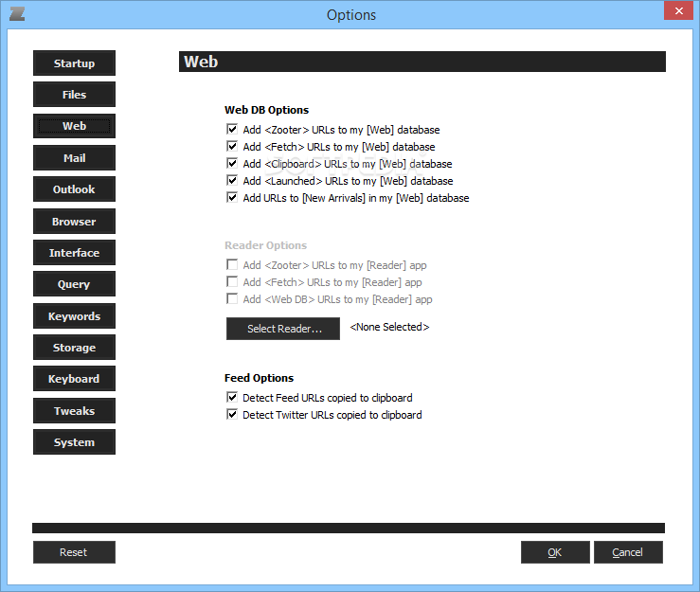Image resolution: width=700 pixels, height=592 pixels.
Task: Click the Zoot app icon in title bar
Action: 17,14
